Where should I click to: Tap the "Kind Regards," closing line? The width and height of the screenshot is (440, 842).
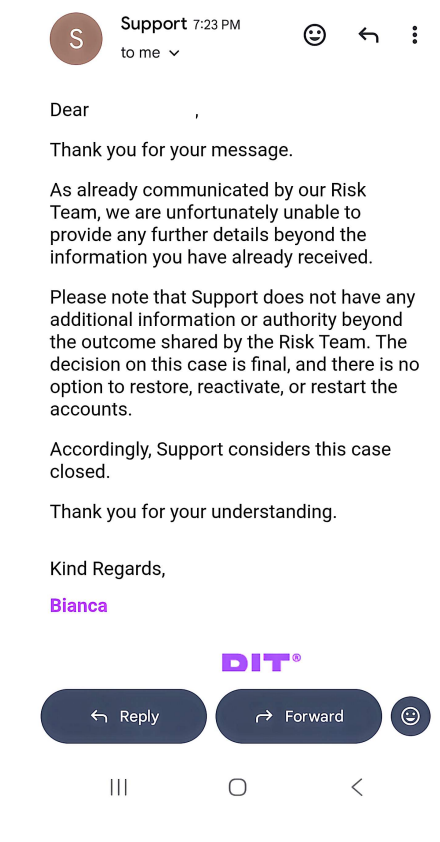click(107, 569)
